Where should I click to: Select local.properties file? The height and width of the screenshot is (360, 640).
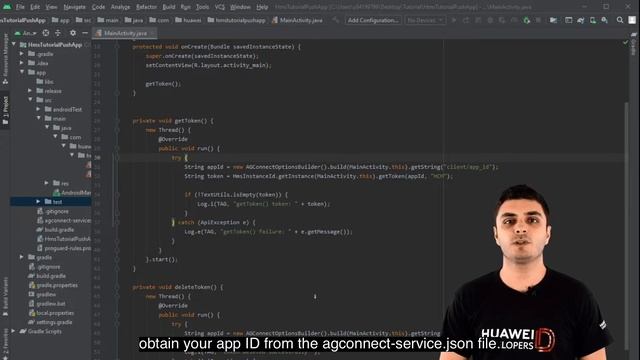51,313
